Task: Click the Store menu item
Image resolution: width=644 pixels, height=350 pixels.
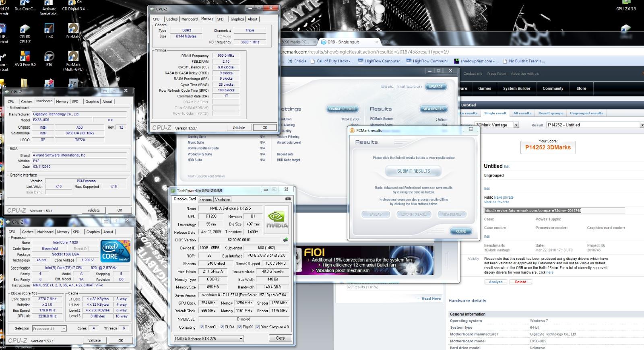Action: tap(581, 89)
